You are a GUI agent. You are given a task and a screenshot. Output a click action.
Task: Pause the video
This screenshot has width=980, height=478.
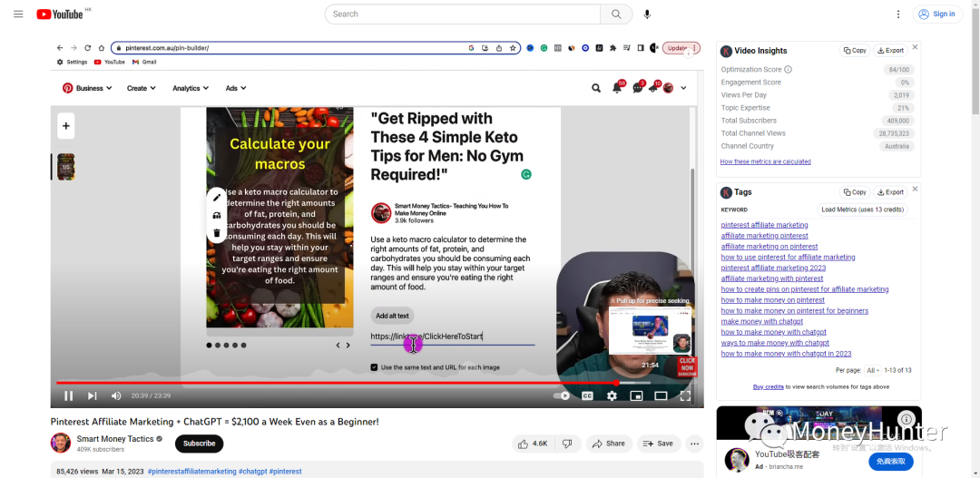coord(69,395)
